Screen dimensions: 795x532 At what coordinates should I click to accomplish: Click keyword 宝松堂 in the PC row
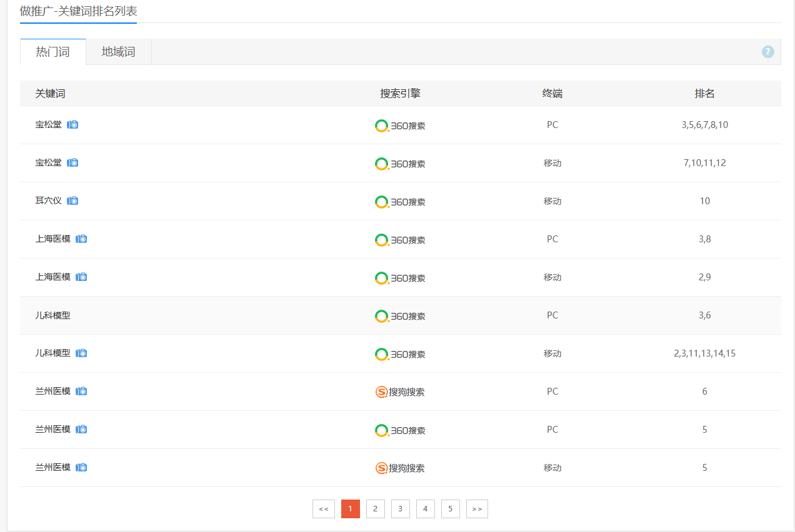pyautogui.click(x=49, y=125)
